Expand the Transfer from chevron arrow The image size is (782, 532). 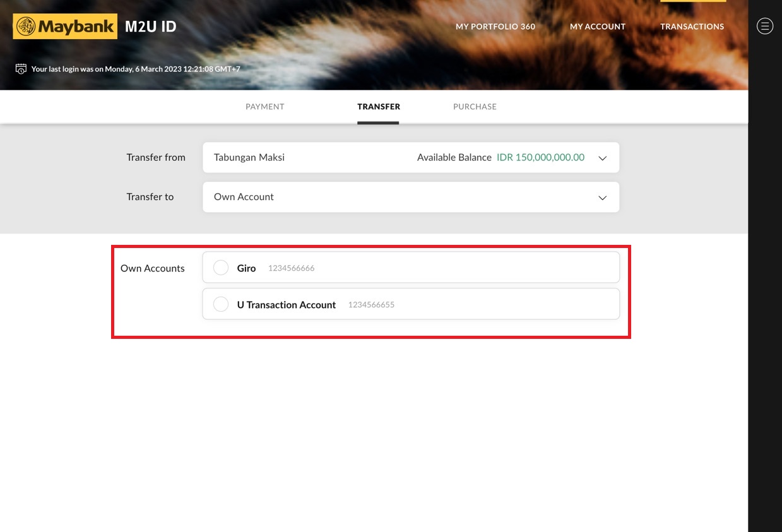pos(602,158)
